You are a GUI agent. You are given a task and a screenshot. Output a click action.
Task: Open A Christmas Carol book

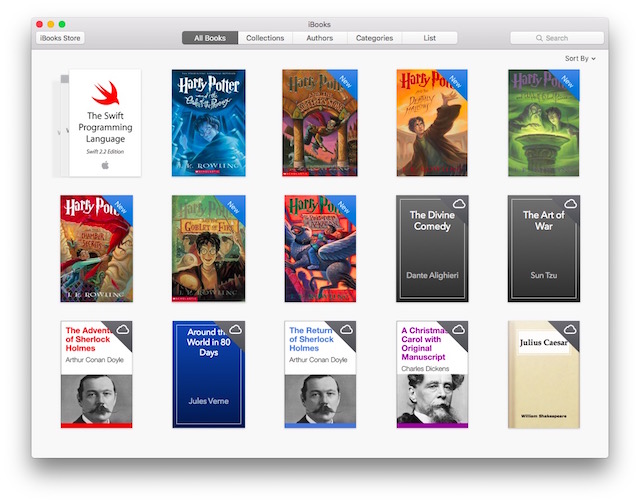432,374
